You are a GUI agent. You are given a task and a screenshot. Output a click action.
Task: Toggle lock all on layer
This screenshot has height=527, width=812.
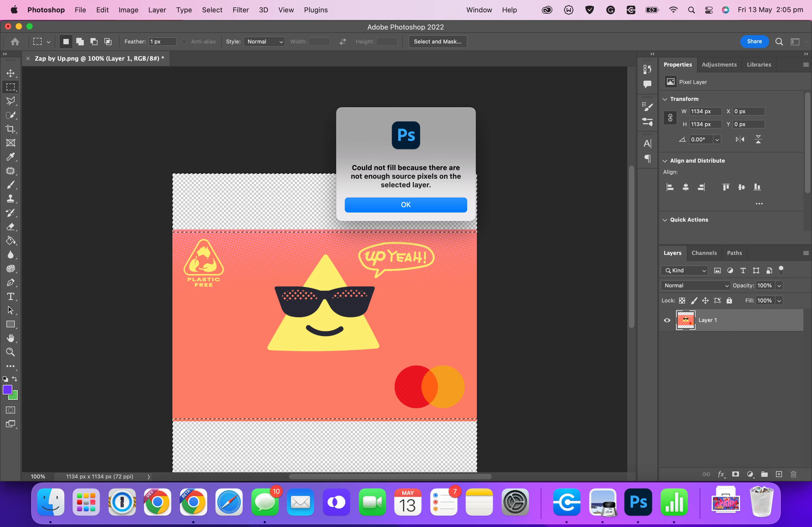coord(729,300)
